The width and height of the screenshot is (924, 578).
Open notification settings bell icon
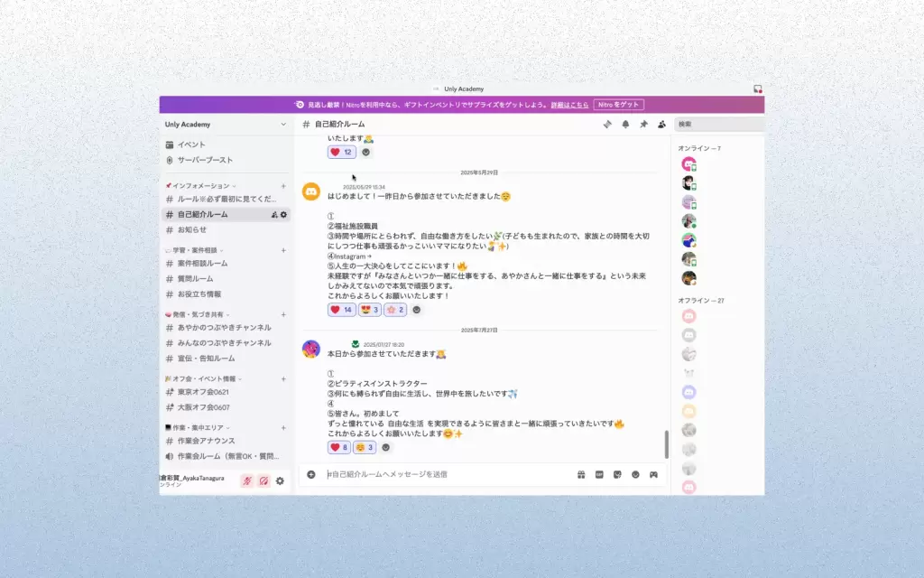pos(625,125)
